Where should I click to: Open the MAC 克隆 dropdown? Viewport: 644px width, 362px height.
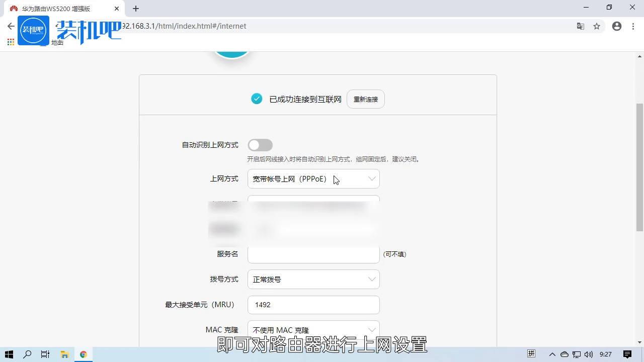coord(313,330)
